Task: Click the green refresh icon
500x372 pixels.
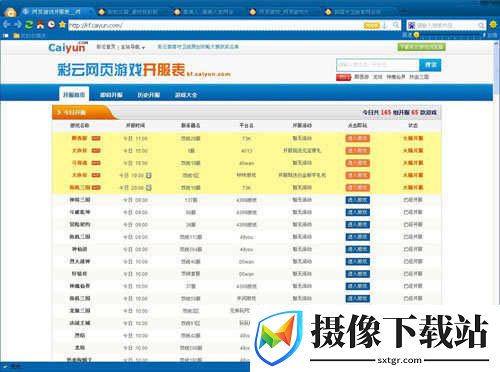Action: click(x=29, y=25)
